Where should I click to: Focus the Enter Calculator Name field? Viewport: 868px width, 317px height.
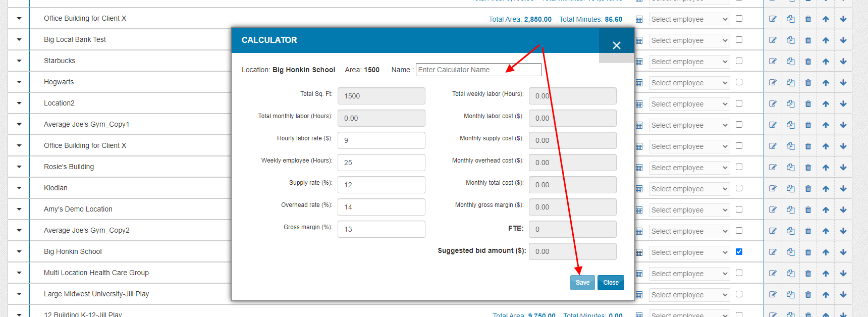[x=478, y=70]
